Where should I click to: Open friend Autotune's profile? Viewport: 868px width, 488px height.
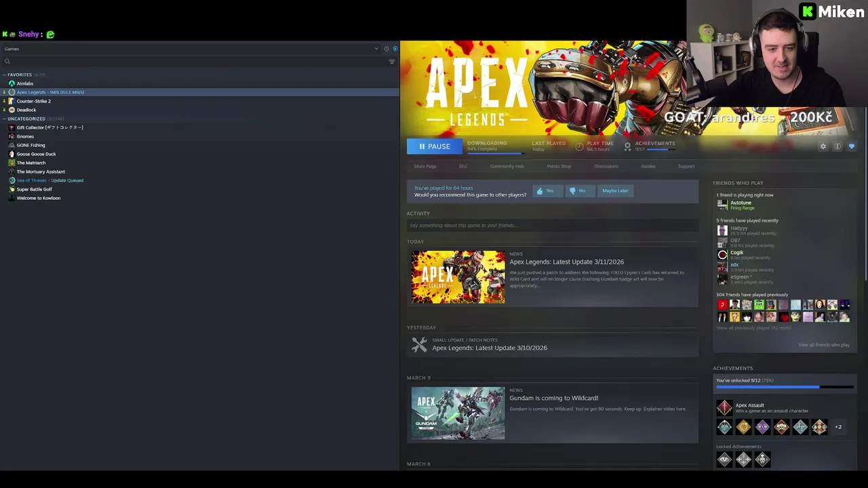741,203
